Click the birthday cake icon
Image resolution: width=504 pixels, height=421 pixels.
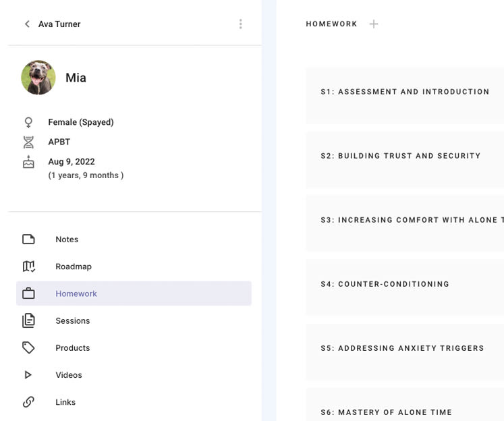pos(28,162)
